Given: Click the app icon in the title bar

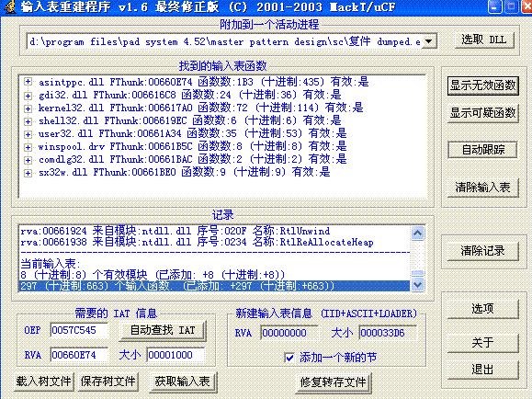Looking at the screenshot, I should tap(10, 6).
